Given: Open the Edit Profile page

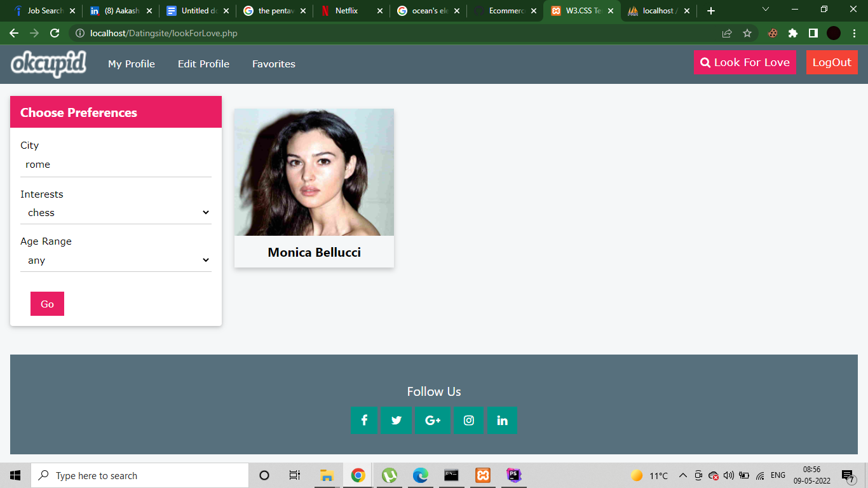Looking at the screenshot, I should 203,64.
